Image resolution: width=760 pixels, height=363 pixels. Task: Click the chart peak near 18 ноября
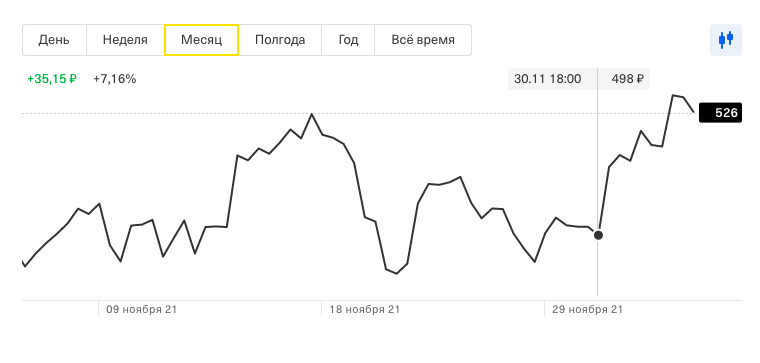311,114
